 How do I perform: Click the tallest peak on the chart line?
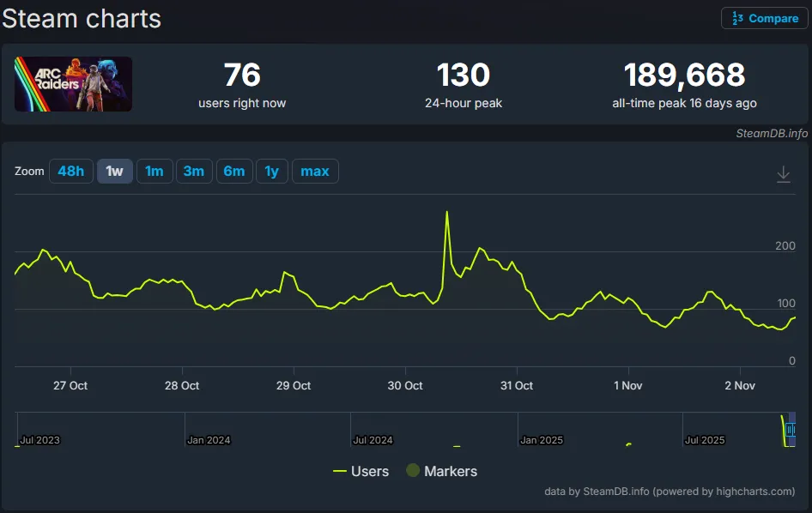447,211
